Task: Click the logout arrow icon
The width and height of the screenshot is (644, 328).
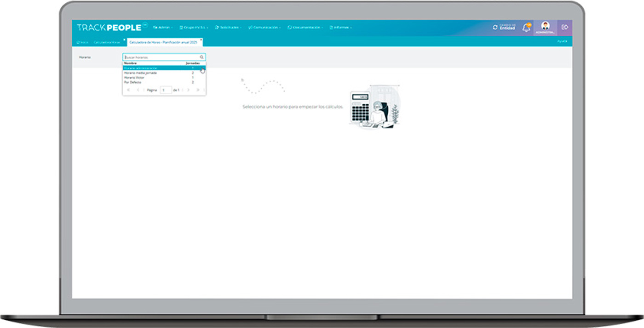Action: 565,28
